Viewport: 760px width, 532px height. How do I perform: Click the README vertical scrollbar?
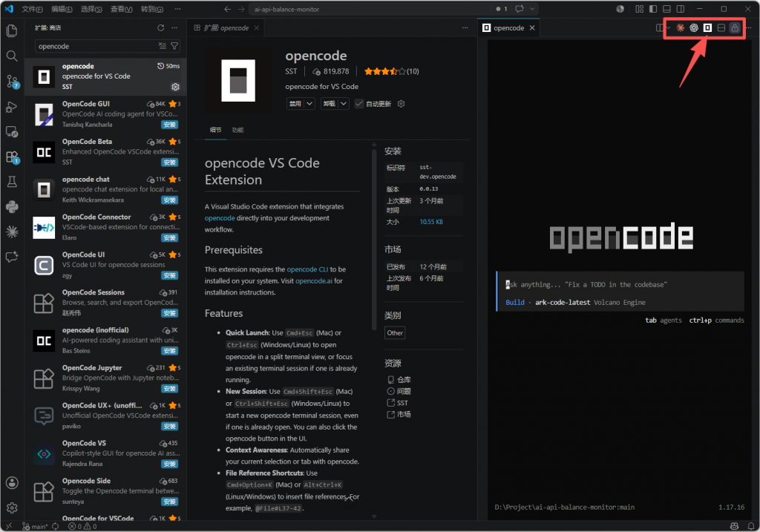pyautogui.click(x=374, y=240)
